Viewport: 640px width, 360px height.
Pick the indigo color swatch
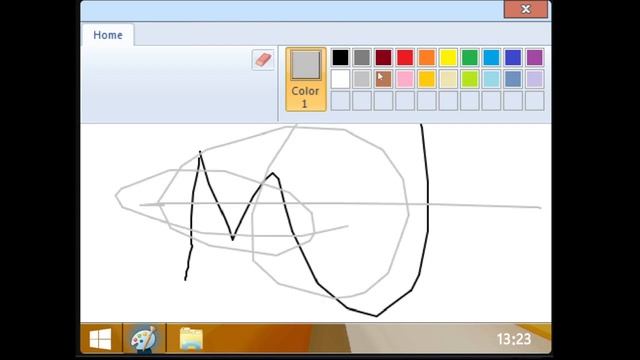(513, 58)
